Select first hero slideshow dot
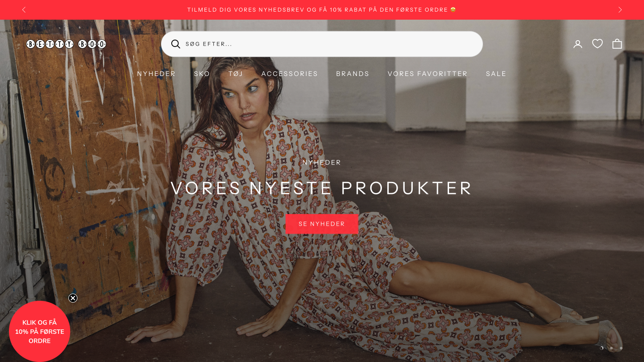The height and width of the screenshot is (362, 644). coord(602,348)
